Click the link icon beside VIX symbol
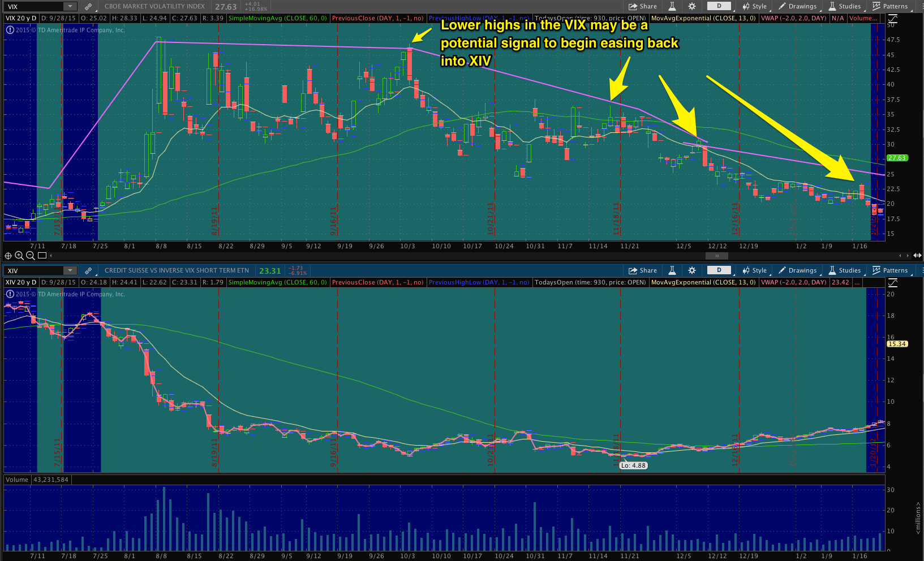 point(88,7)
